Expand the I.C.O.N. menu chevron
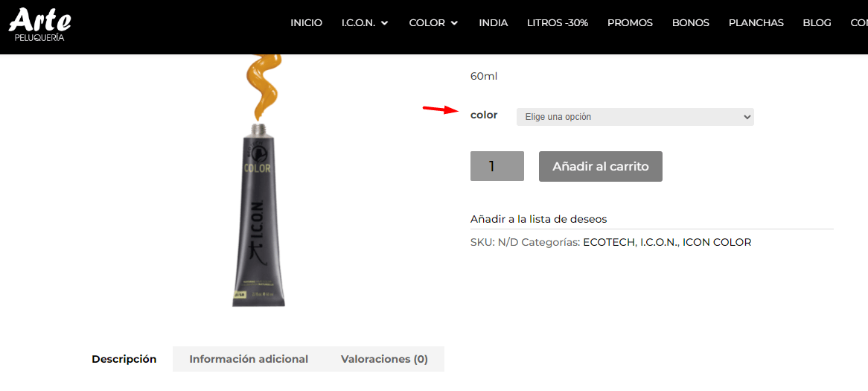This screenshot has width=868, height=391. click(385, 23)
